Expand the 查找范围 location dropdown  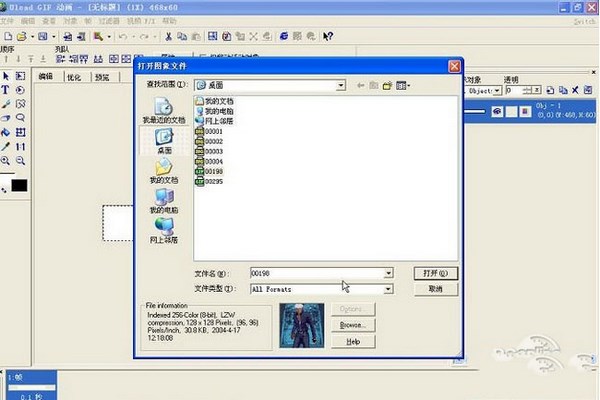[x=340, y=86]
